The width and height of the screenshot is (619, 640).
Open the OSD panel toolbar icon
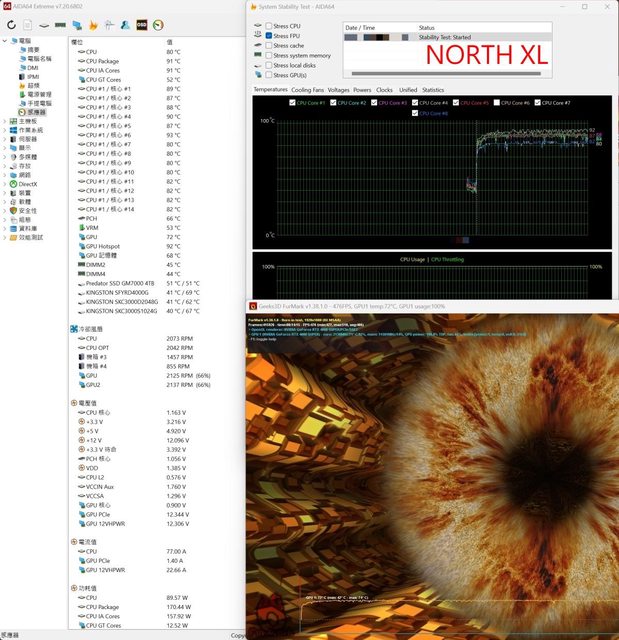pos(141,24)
